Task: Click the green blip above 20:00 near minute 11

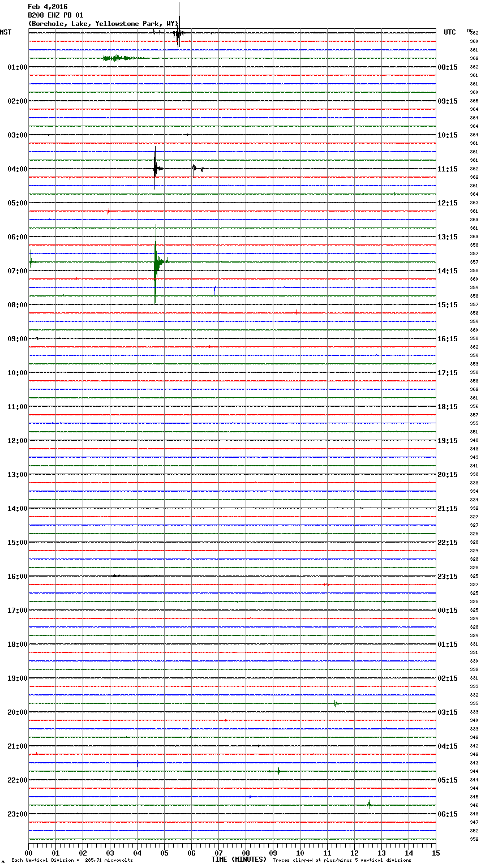Action: pyautogui.click(x=336, y=703)
